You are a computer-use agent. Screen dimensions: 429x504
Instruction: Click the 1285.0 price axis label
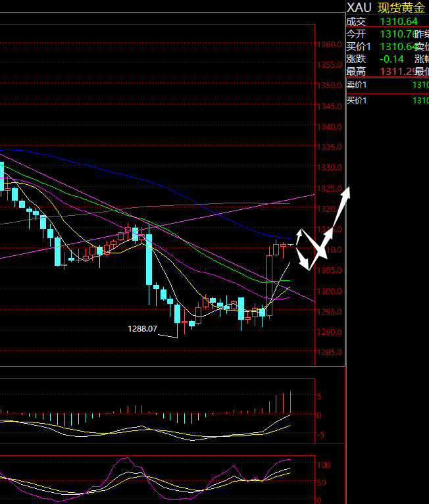tap(330, 353)
